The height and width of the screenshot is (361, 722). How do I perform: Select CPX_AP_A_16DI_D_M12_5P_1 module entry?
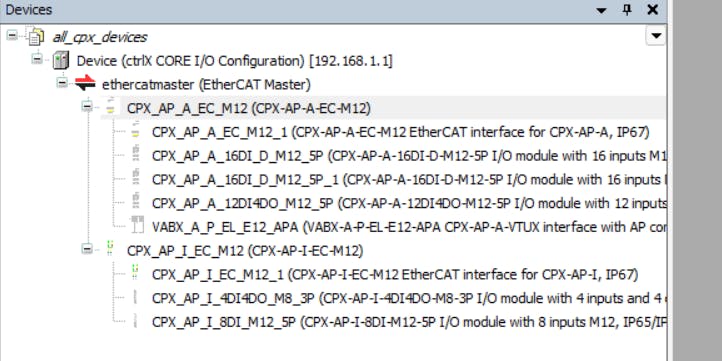(x=408, y=179)
